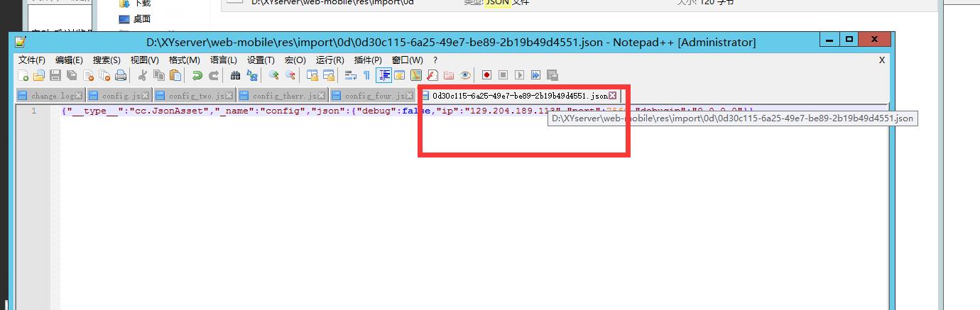
Task: Toggle show all characters pilcrow icon
Action: 366,75
